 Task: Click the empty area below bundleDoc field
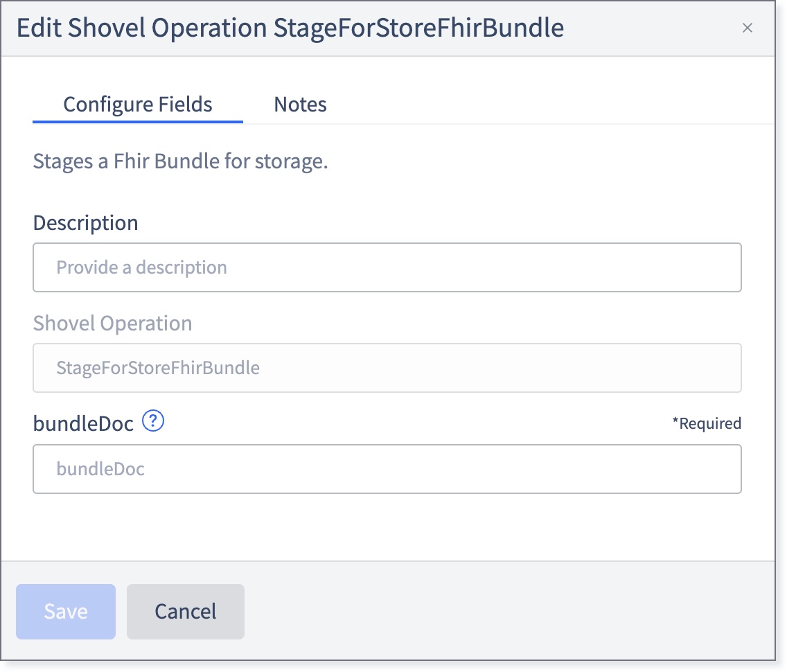[387, 527]
